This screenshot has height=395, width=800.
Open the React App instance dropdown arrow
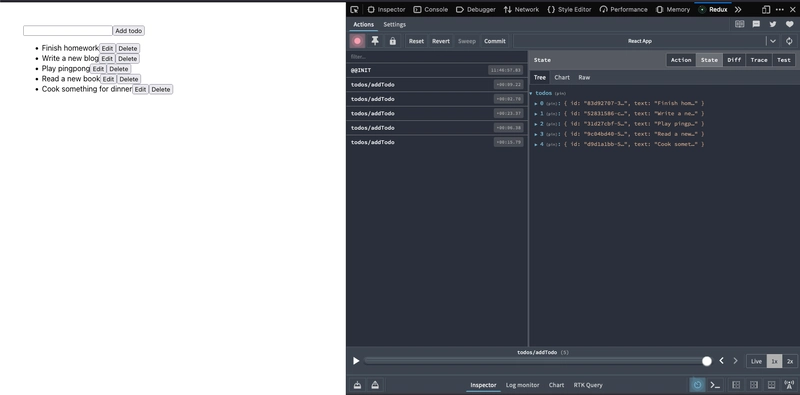[x=773, y=41]
